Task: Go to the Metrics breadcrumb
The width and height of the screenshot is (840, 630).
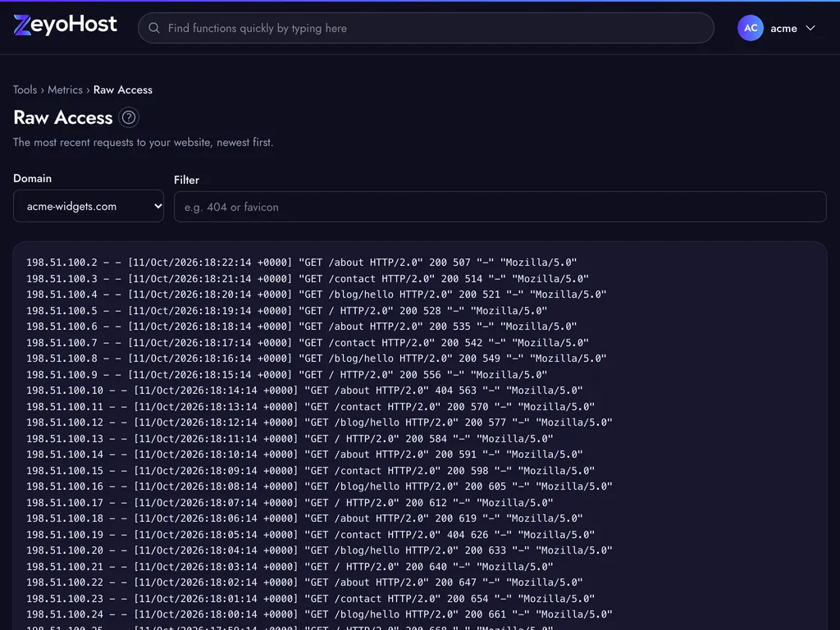Action: pos(66,90)
